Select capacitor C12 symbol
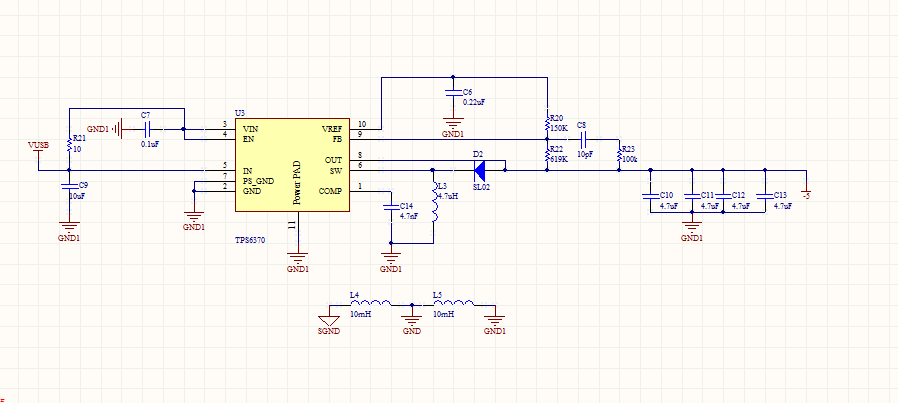898x403 pixels. click(723, 197)
